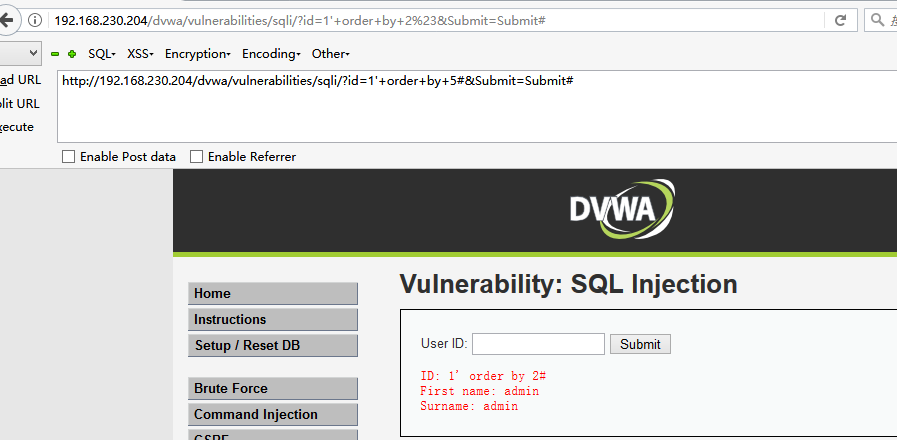This screenshot has height=440, width=897.
Task: Go to Brute Force in sidebar
Action: (272, 389)
